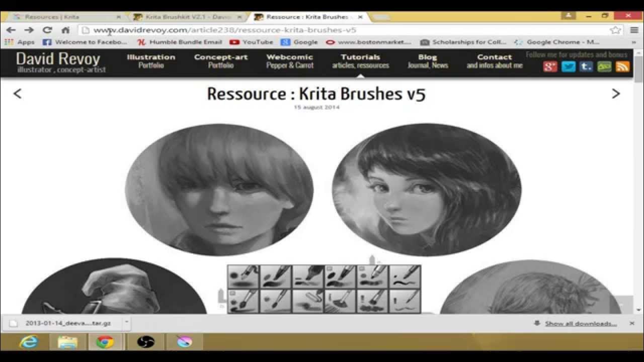
Task: Open the Contact and infos menu
Action: click(495, 61)
